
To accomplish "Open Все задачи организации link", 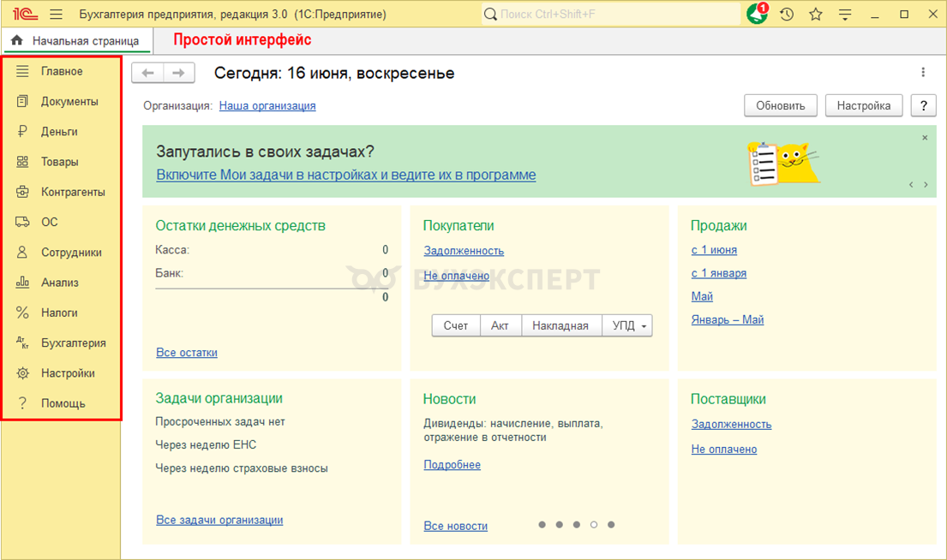I will 219,520.
